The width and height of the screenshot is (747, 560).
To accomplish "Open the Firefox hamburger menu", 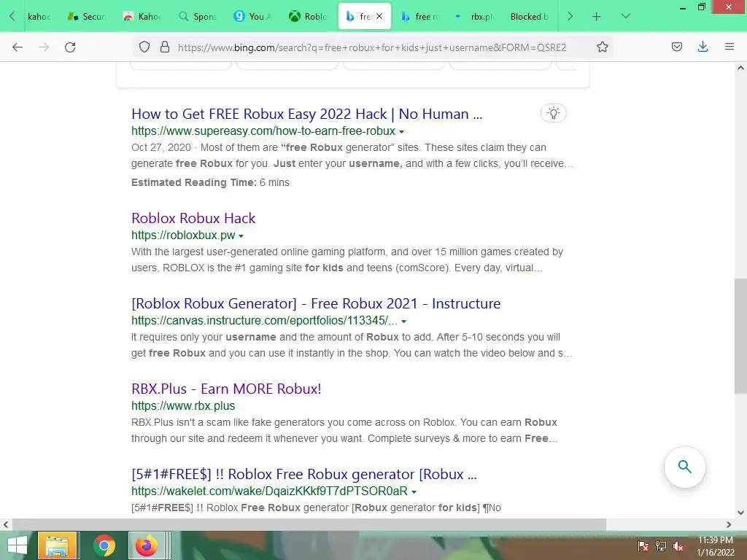I will 729,47.
